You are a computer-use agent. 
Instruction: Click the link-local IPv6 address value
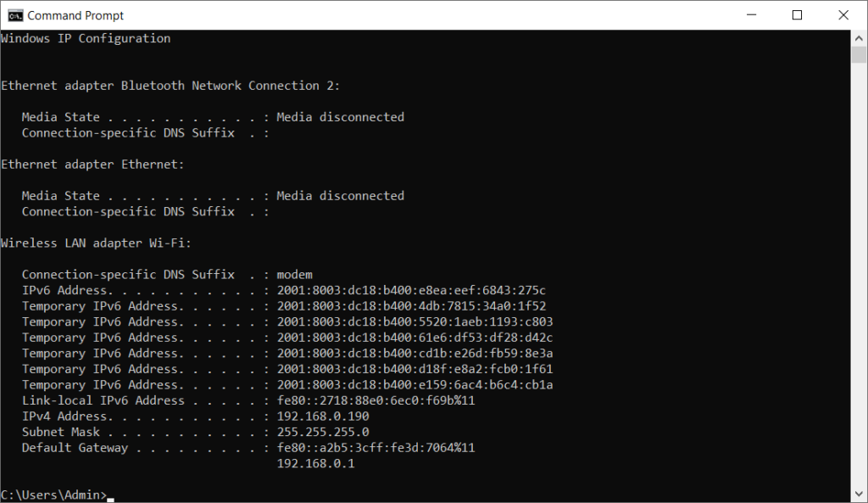coord(376,400)
